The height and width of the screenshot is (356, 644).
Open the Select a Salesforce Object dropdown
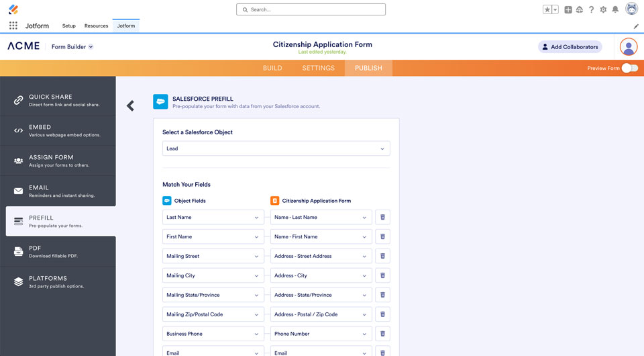coord(276,148)
